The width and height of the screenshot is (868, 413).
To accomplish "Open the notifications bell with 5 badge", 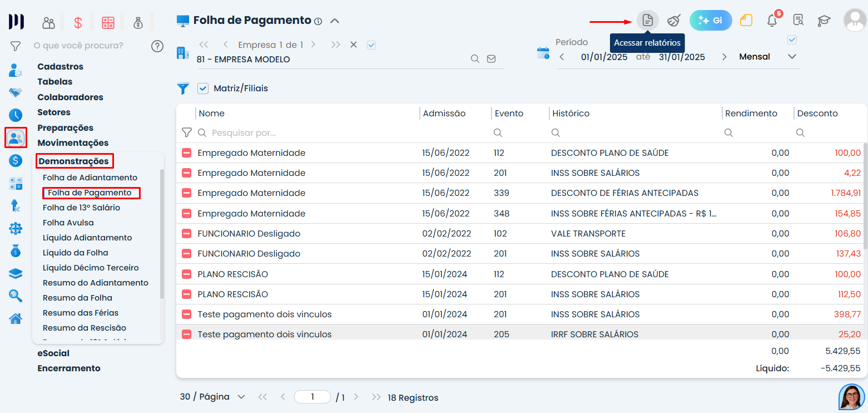I will pyautogui.click(x=772, y=21).
